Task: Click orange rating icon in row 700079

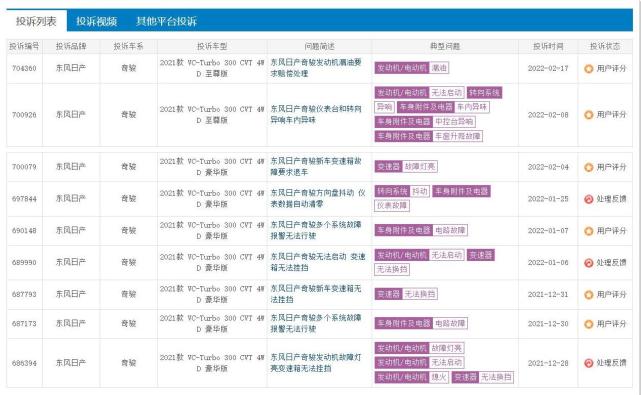Action: tap(588, 167)
